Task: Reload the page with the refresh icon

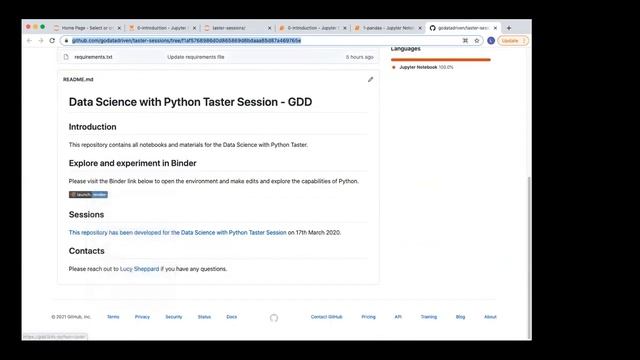Action: (x=52, y=41)
